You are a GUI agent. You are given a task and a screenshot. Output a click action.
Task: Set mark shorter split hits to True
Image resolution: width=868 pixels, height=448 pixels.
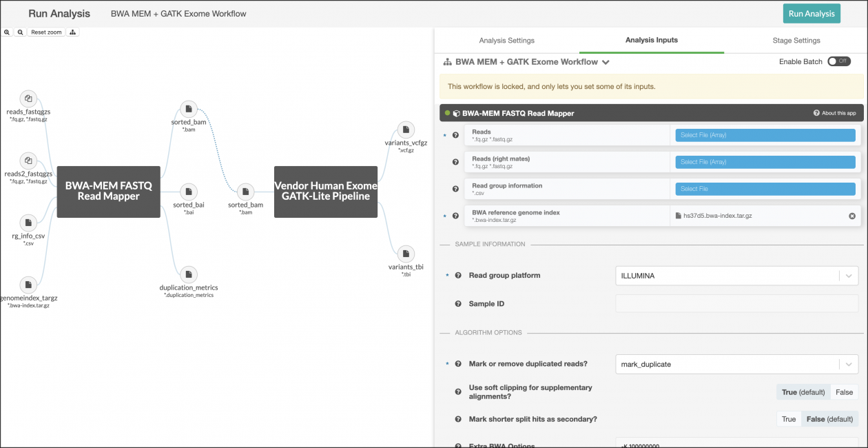coord(789,419)
